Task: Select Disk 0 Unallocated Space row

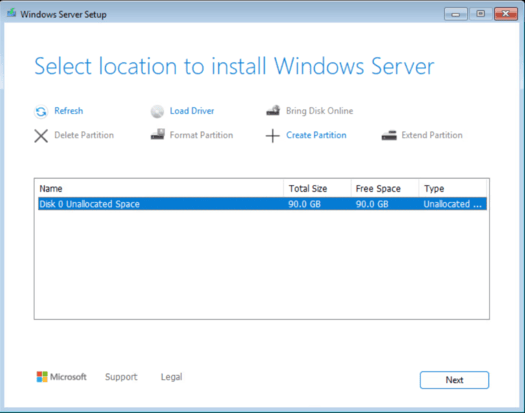Action: (262, 204)
